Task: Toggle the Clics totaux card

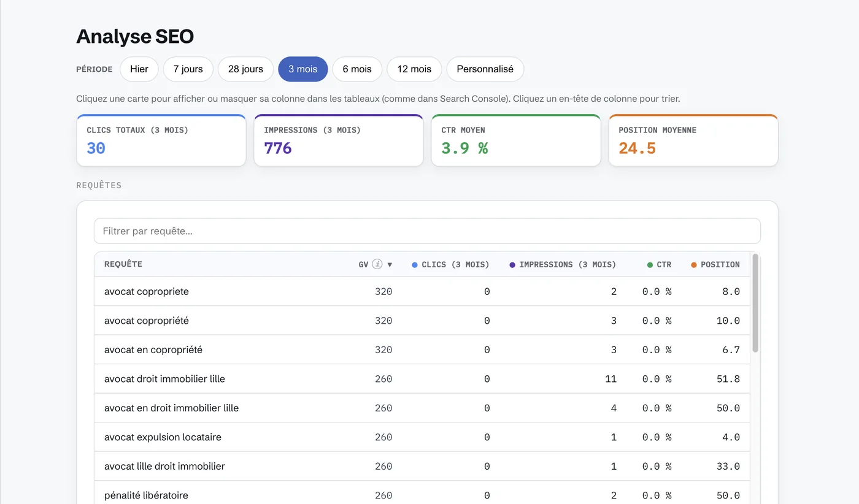Action: (161, 140)
